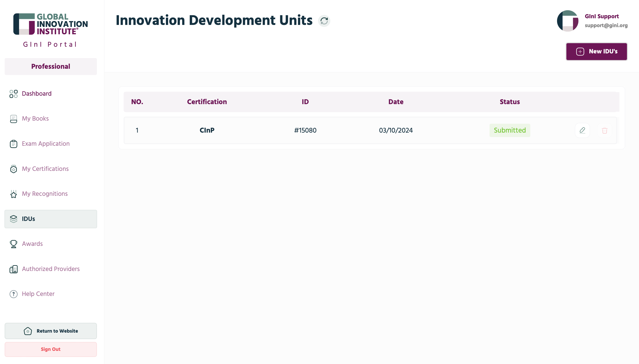Open the Dashboard menu item

(x=51, y=94)
